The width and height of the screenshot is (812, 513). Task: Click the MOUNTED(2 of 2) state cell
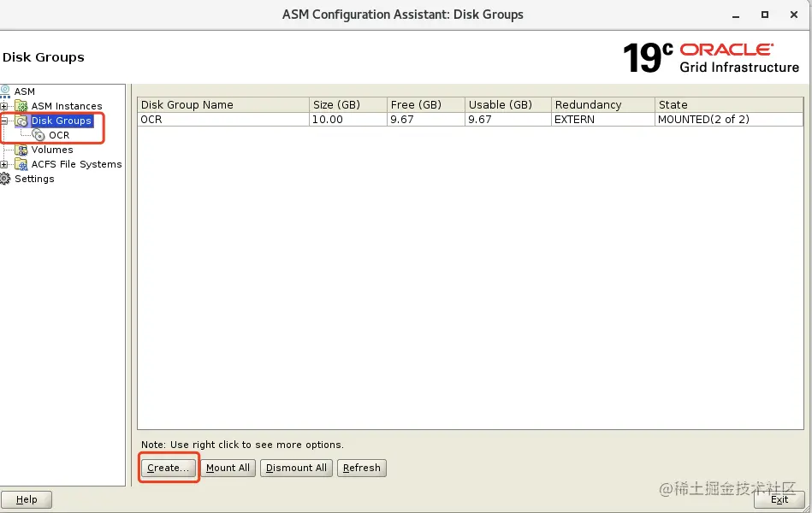(x=729, y=120)
